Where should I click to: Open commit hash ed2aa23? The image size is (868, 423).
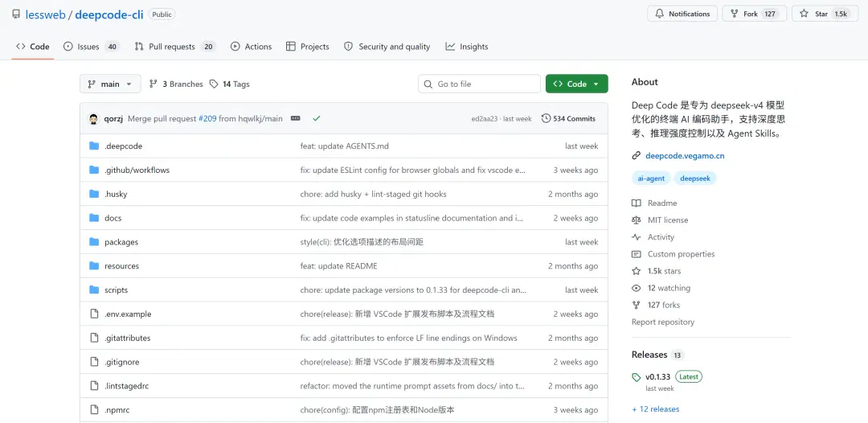[485, 118]
